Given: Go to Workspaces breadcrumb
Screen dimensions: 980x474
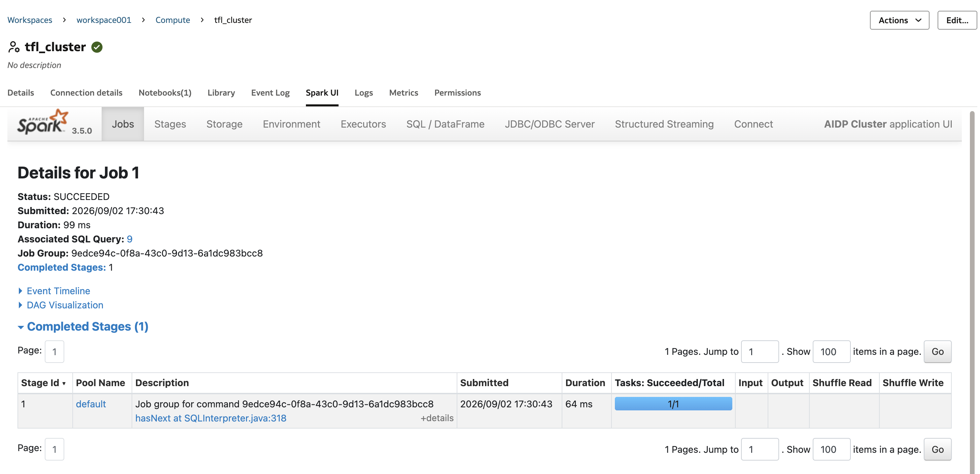Looking at the screenshot, I should 30,20.
